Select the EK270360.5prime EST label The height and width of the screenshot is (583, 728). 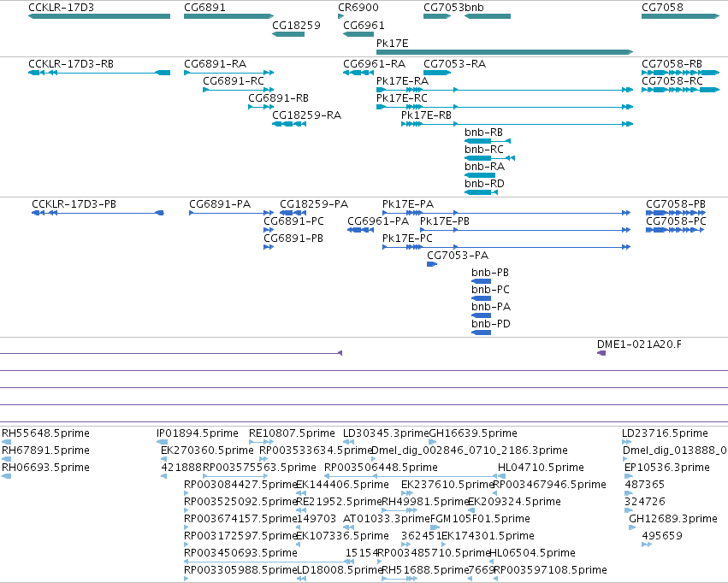207,450
